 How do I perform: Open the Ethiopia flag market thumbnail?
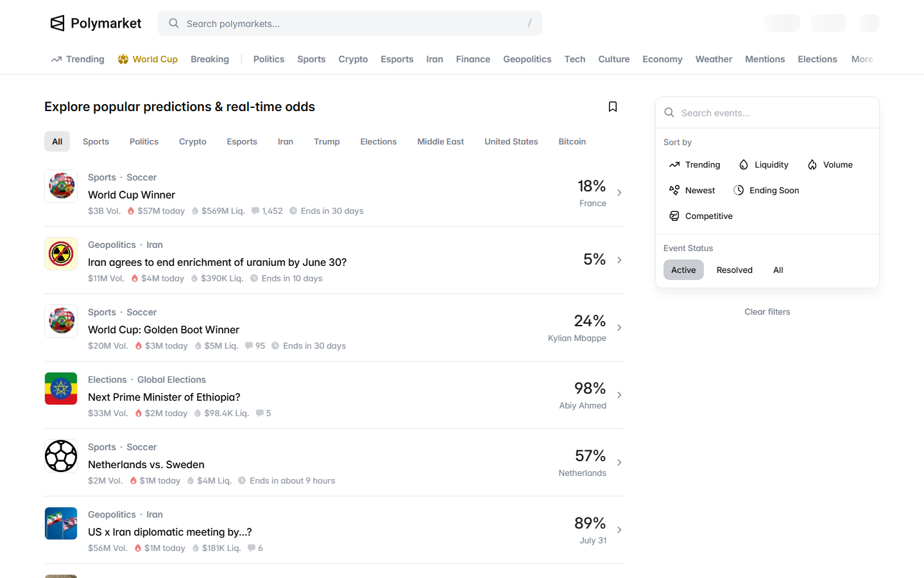(x=61, y=389)
